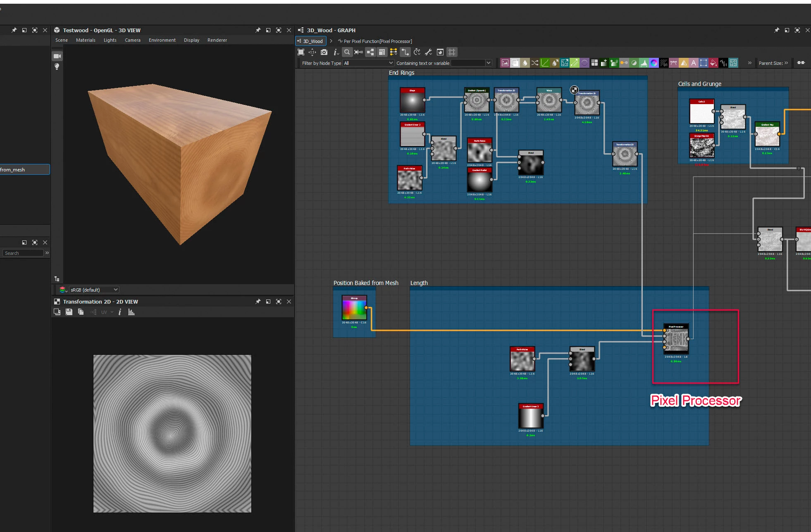Open the Filter by Node Type dropdown
The width and height of the screenshot is (811, 532).
(x=368, y=63)
